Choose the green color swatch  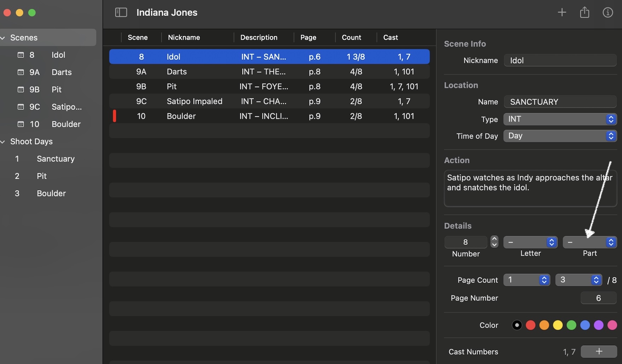(571, 325)
